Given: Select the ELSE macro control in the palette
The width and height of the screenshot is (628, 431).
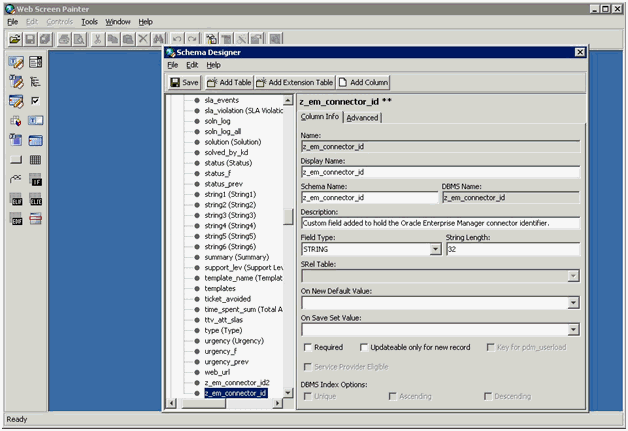Looking at the screenshot, I should (x=35, y=199).
